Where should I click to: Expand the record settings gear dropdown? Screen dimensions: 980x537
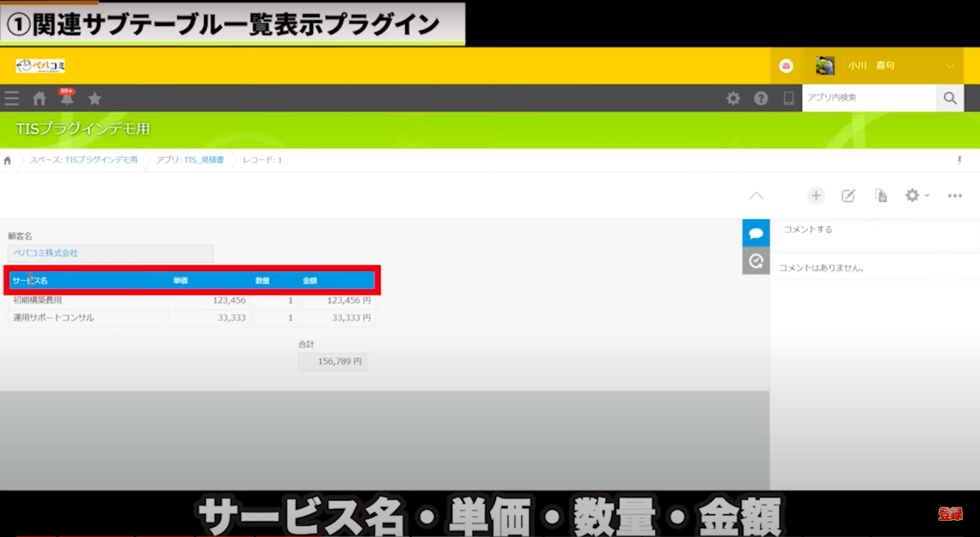(916, 196)
